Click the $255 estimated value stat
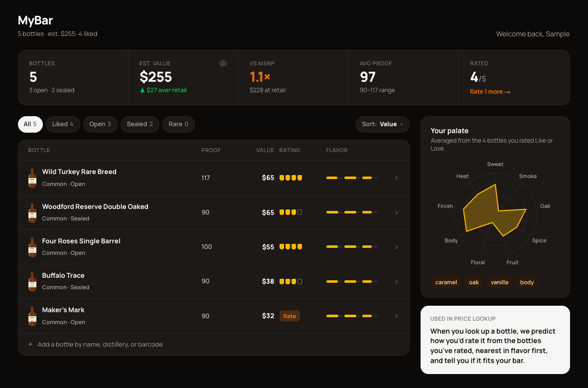588x388 pixels. click(x=155, y=77)
